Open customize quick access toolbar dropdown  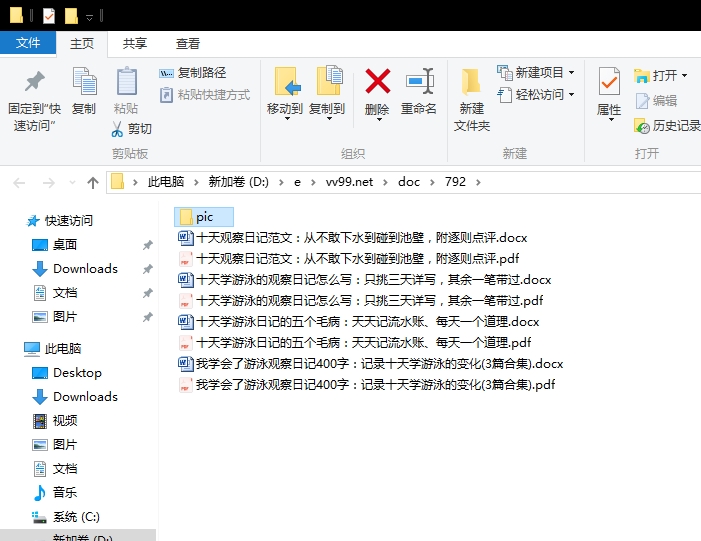89,17
